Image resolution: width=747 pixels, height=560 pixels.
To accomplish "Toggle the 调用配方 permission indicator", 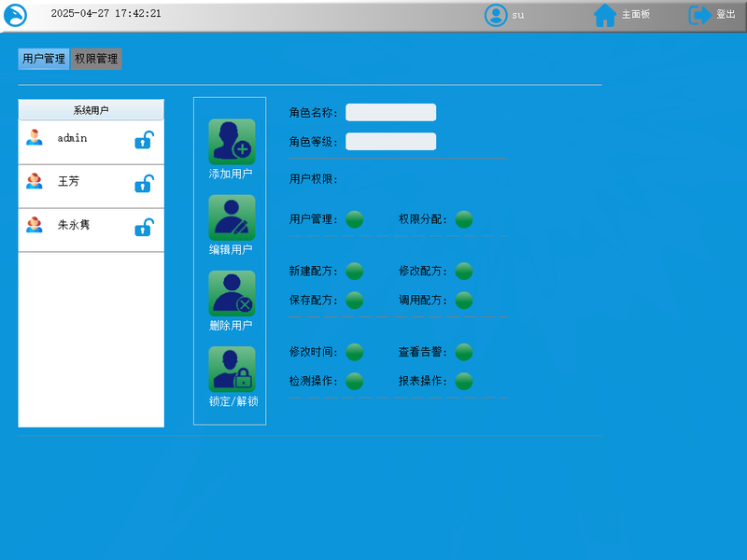I will click(x=464, y=301).
